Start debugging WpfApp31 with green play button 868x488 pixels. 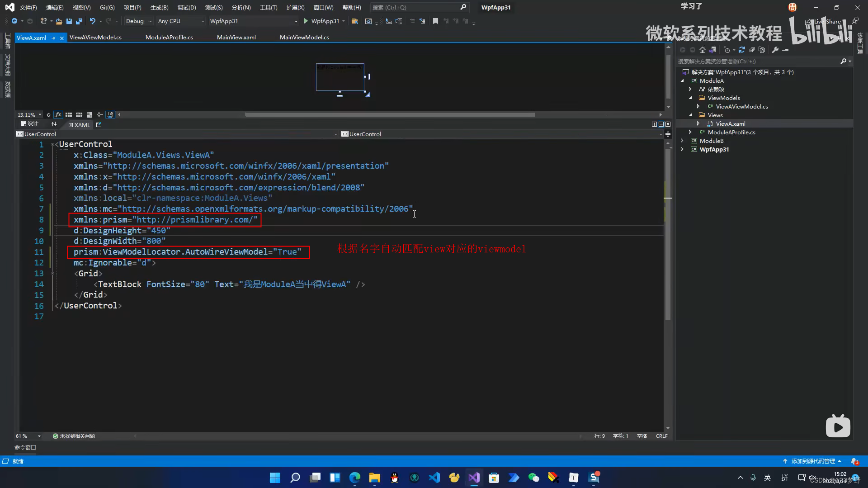306,21
